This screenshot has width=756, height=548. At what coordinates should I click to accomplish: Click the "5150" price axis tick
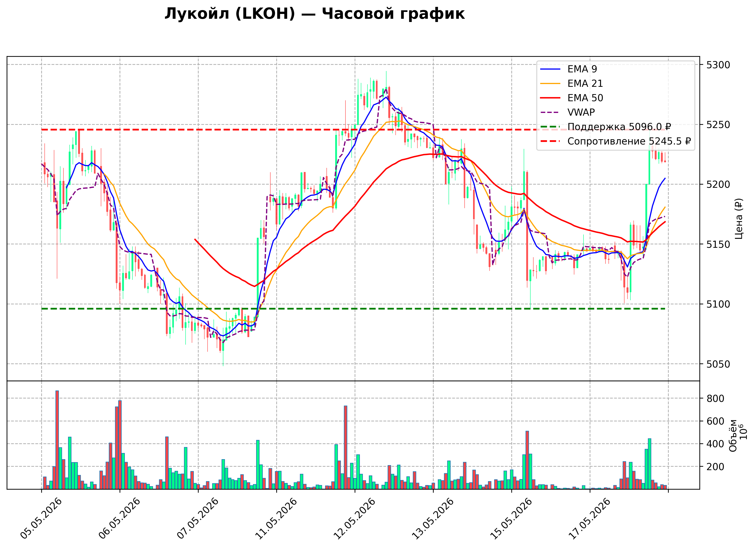[x=718, y=245]
